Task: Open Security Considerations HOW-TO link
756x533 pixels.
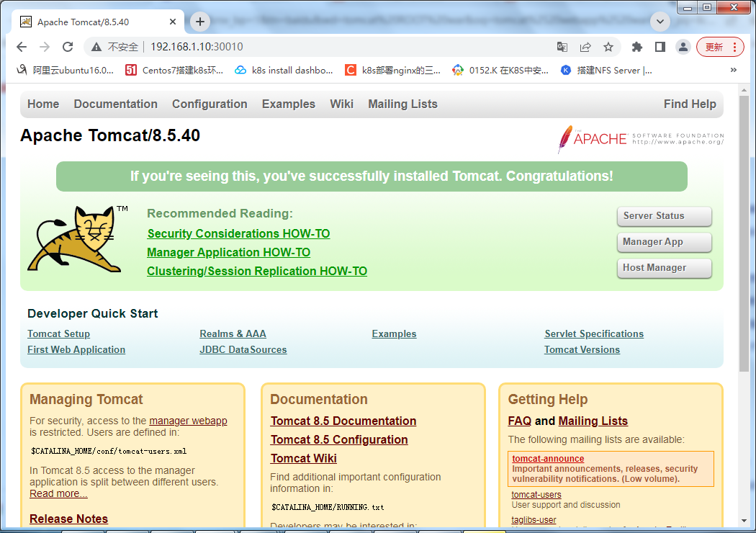Action: tap(238, 233)
